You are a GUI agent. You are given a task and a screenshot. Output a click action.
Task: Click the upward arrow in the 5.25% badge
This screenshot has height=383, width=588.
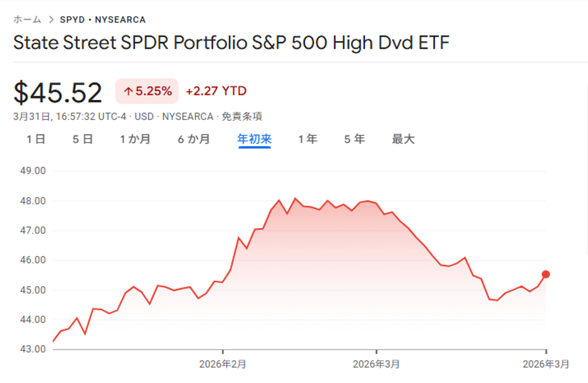tap(128, 92)
